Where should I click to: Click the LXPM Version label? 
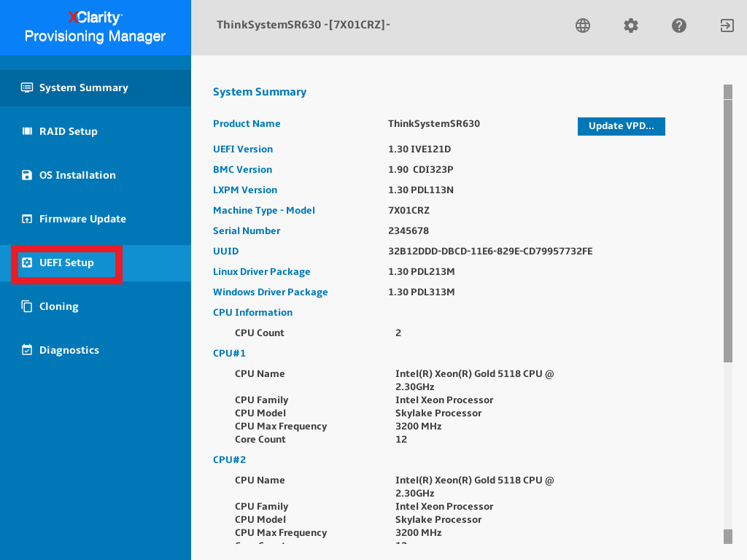pos(245,190)
